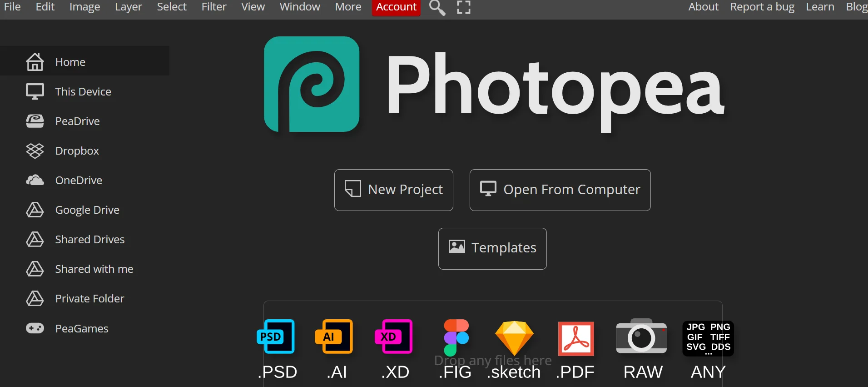Create a New Project

(394, 190)
